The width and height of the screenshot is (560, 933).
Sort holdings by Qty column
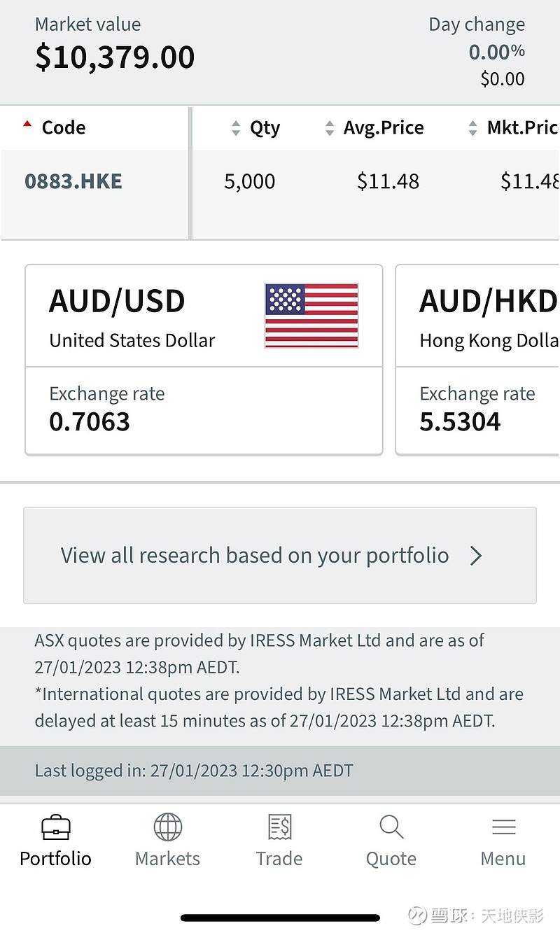coord(255,128)
